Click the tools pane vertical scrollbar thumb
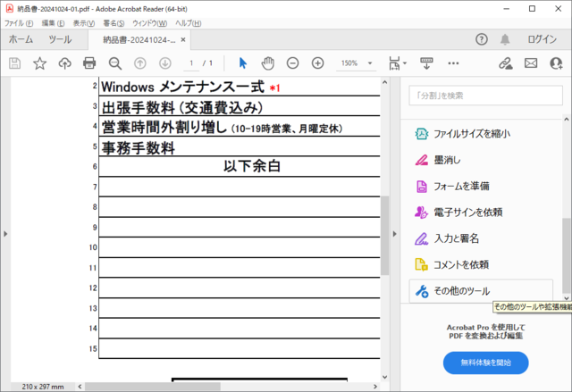572x392 pixels. pyautogui.click(x=566, y=255)
